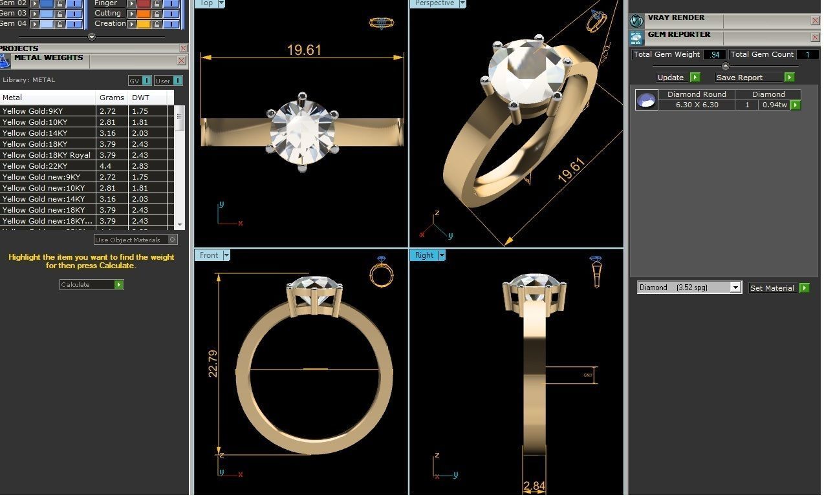Image resolution: width=824 pixels, height=504 pixels.
Task: Click the Gem 03 color swatch
Action: tap(47, 14)
